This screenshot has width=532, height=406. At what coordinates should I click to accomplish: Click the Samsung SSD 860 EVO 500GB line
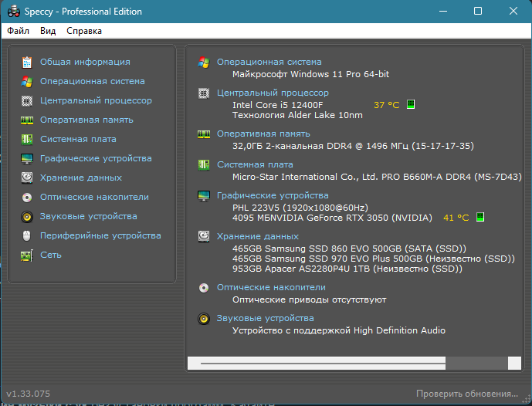(349, 249)
